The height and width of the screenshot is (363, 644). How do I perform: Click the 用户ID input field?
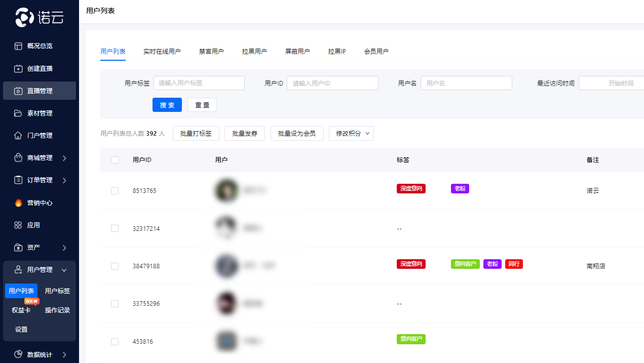[332, 83]
